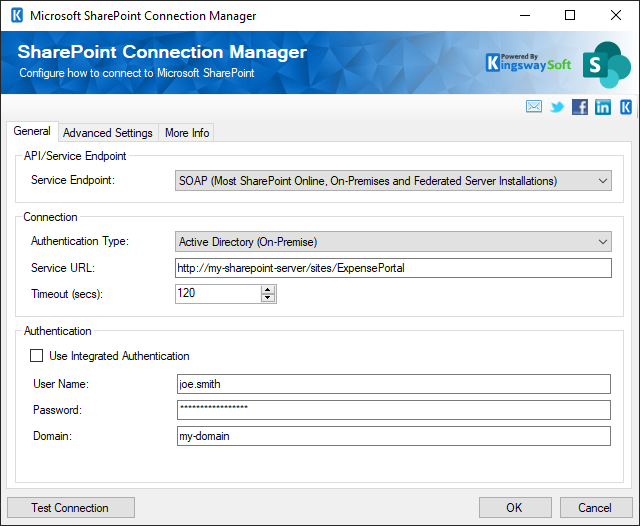The image size is (640, 526).
Task: Minimize the Connection Manager window
Action: (525, 16)
